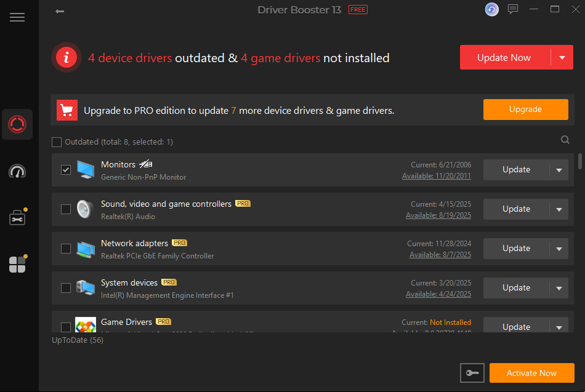The image size is (585, 392).
Task: Click the search magnifier above the driver list
Action: [x=565, y=140]
